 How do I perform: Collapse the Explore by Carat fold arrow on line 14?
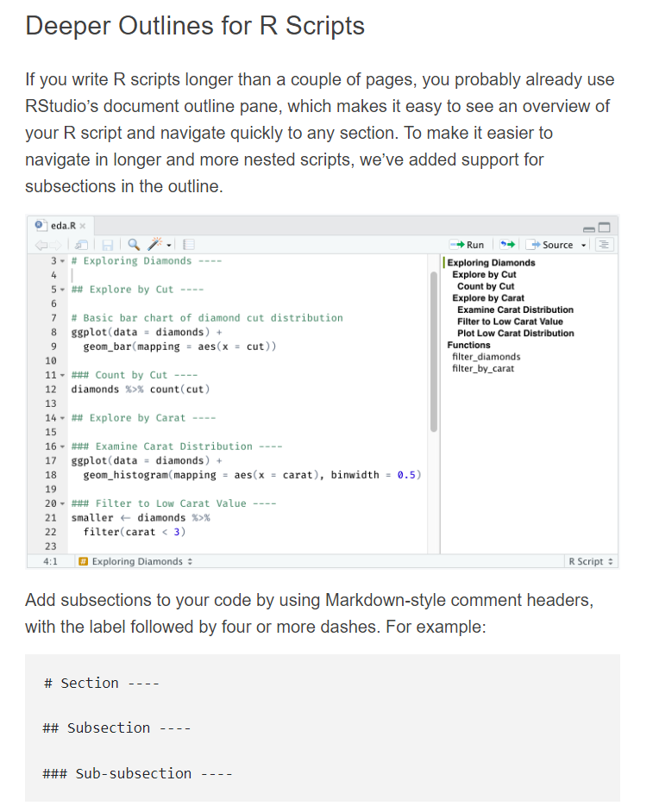click(x=63, y=418)
